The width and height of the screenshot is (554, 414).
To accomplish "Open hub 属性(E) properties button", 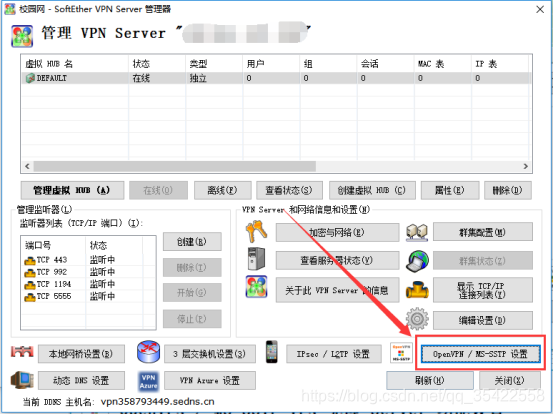I will [450, 190].
